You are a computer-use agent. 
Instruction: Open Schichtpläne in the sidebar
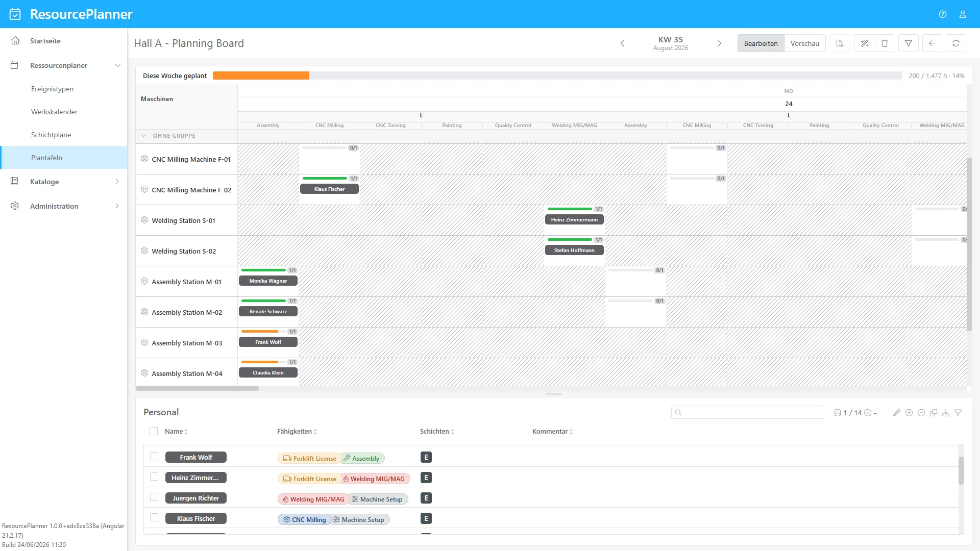point(64,135)
